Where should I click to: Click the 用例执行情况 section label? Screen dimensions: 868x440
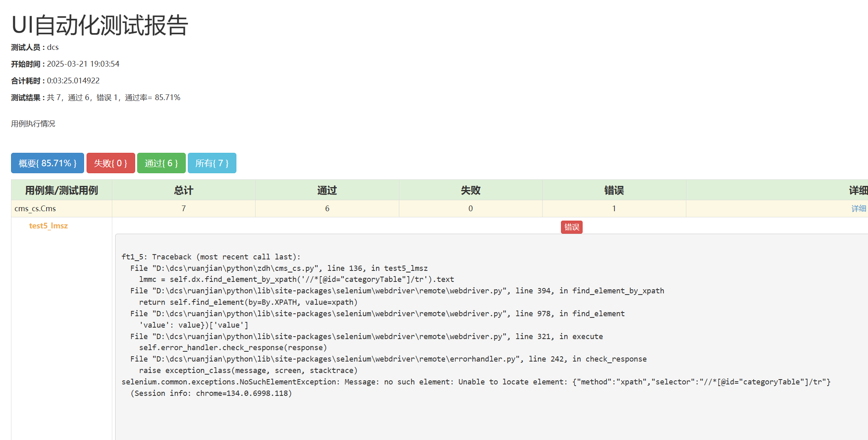pyautogui.click(x=33, y=124)
